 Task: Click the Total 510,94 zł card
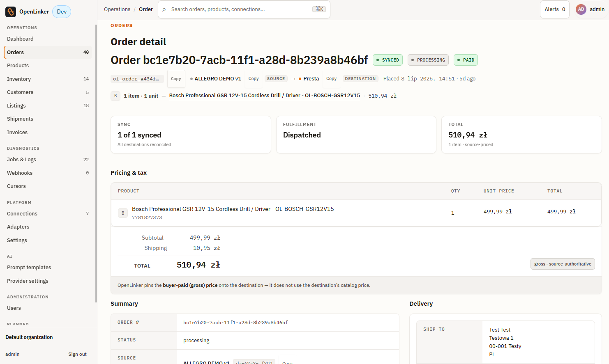point(521,135)
